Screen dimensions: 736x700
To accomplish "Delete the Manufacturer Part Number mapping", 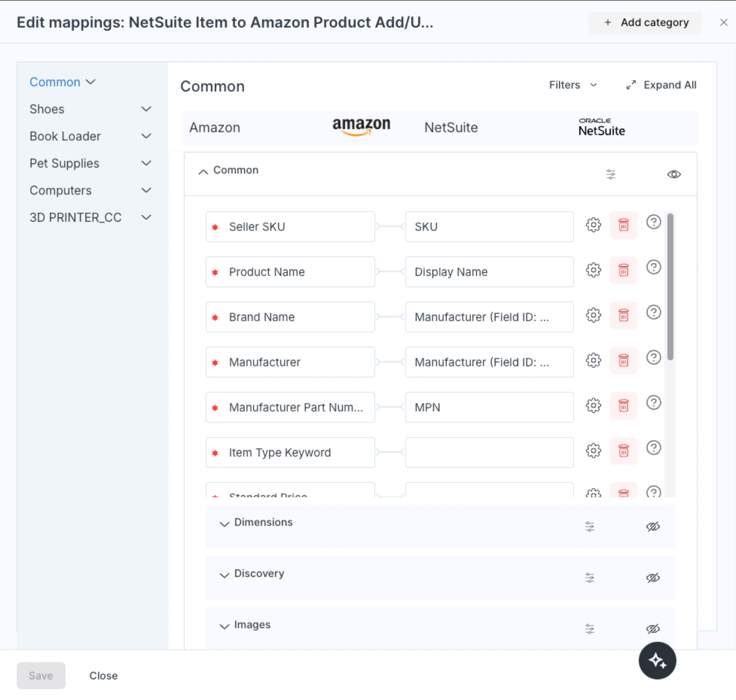I will [624, 406].
